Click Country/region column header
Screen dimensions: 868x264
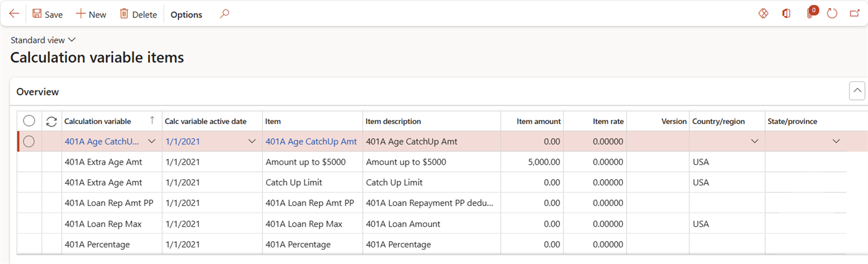coord(727,121)
